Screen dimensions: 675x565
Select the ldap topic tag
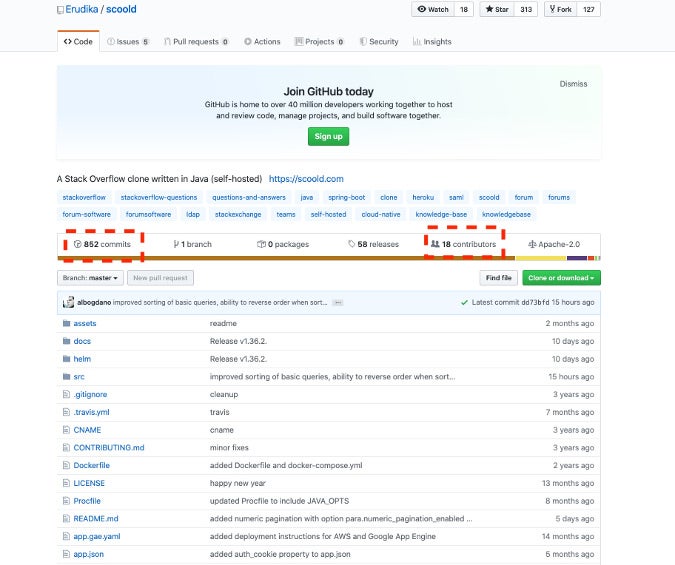click(x=193, y=214)
